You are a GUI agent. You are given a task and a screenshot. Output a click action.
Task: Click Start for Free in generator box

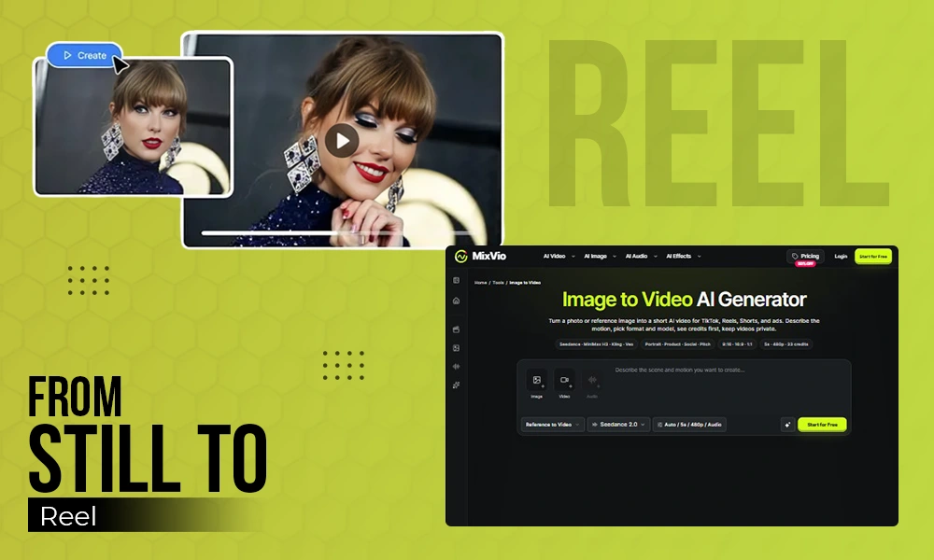(x=822, y=425)
